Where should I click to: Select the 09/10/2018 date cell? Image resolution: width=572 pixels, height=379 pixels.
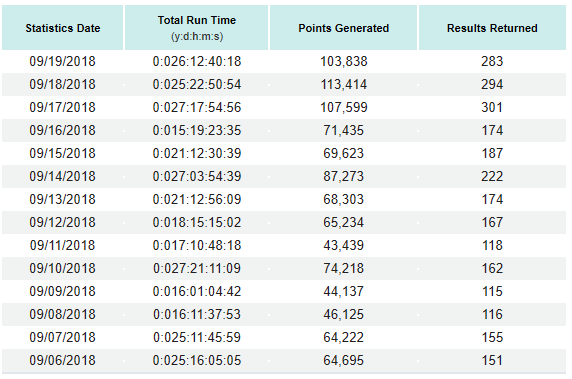62,268
